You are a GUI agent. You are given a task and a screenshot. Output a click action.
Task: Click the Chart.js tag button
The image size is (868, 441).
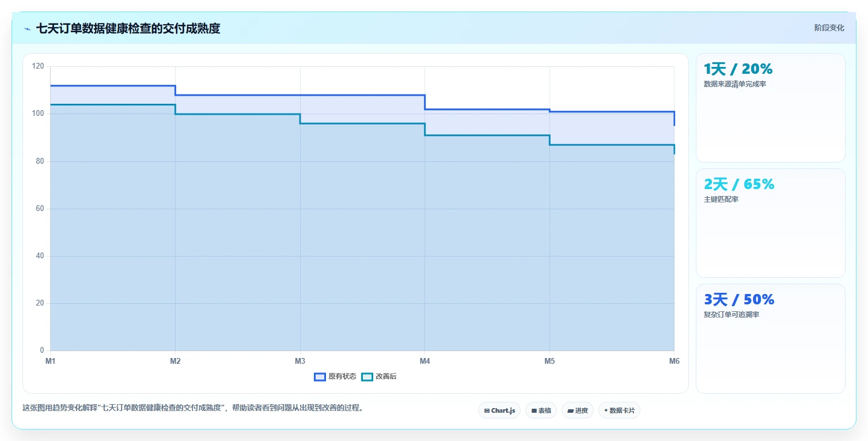[499, 410]
